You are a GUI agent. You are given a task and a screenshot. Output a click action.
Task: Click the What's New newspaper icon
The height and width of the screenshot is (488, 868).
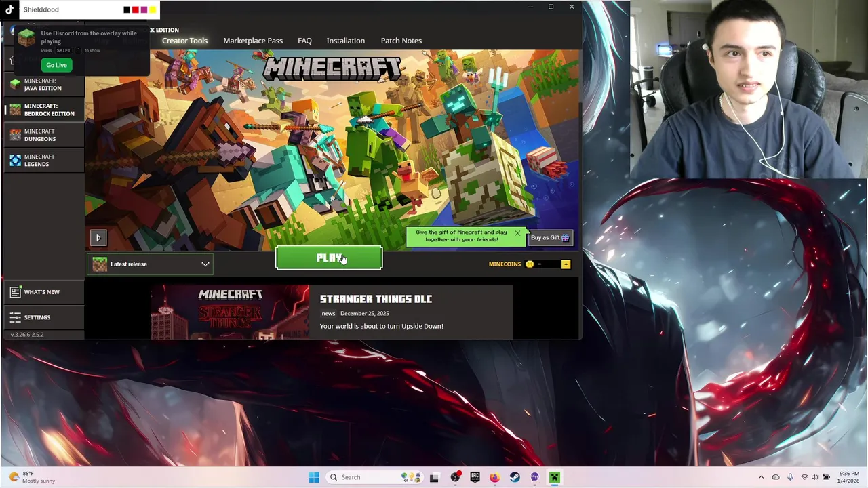15,292
